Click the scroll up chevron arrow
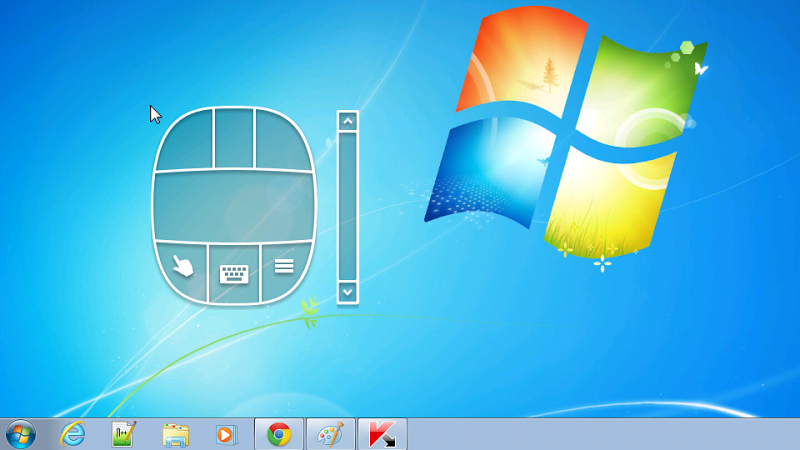This screenshot has width=800, height=450. (x=348, y=122)
